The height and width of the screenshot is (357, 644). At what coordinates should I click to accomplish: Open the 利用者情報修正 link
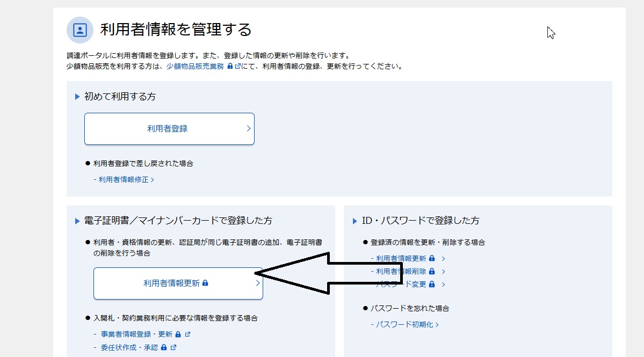click(x=124, y=180)
